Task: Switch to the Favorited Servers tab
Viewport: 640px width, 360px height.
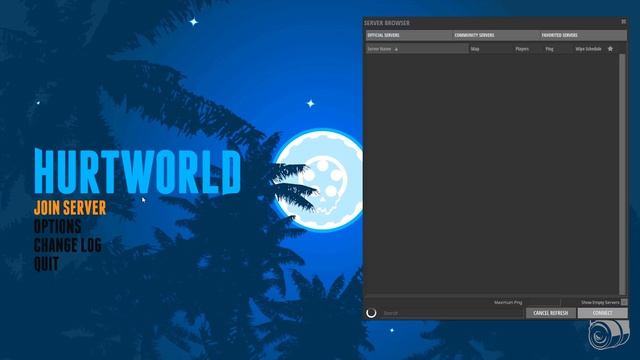Action: tap(583, 36)
